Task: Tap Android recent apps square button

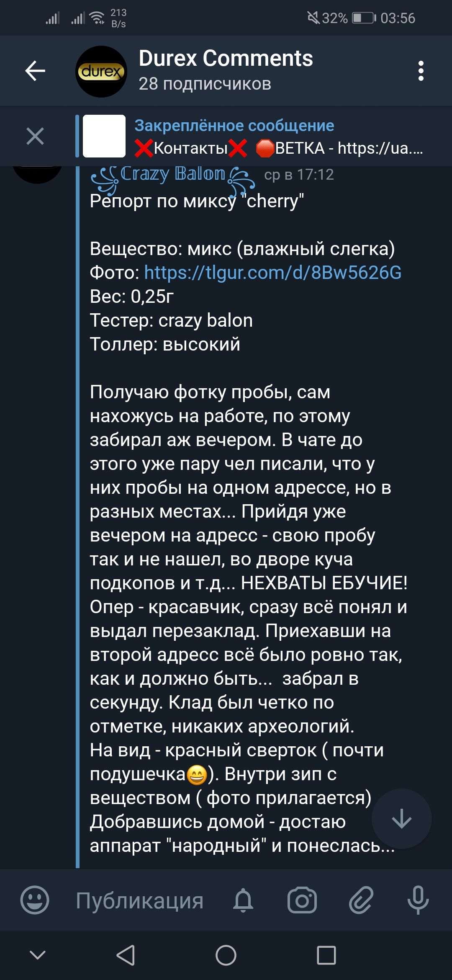Action: point(326,955)
